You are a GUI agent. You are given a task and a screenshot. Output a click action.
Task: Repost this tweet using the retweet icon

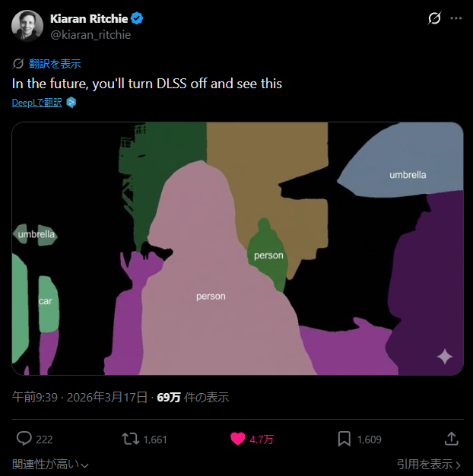click(130, 439)
